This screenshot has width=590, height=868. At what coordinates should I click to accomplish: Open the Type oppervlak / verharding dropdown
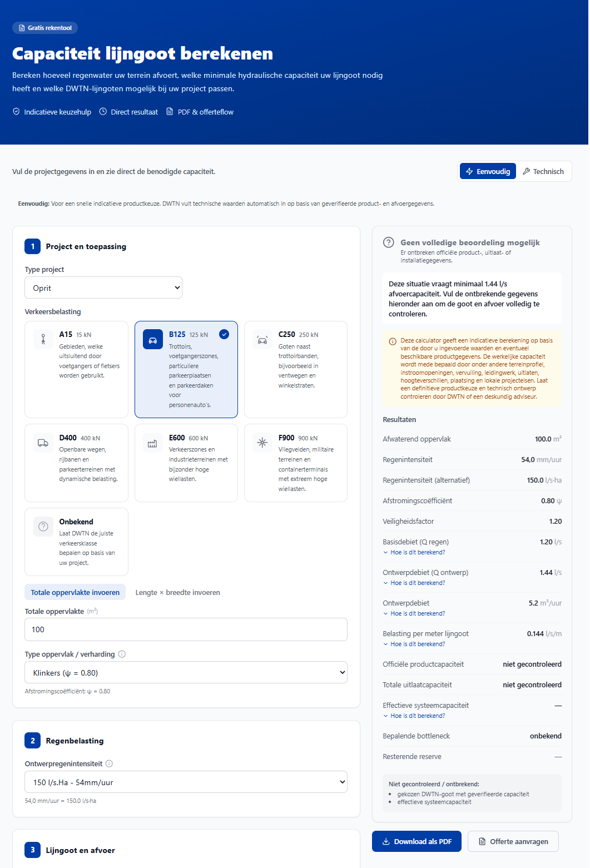pyautogui.click(x=186, y=672)
